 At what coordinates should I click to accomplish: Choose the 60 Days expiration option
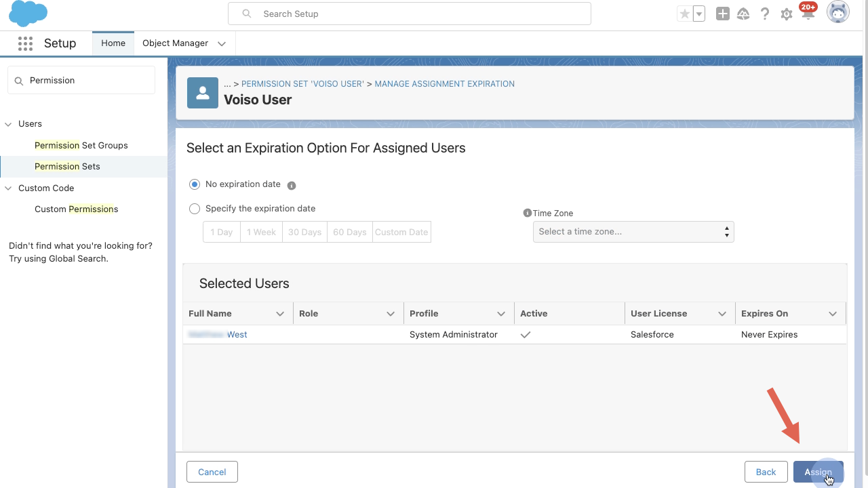(x=349, y=232)
